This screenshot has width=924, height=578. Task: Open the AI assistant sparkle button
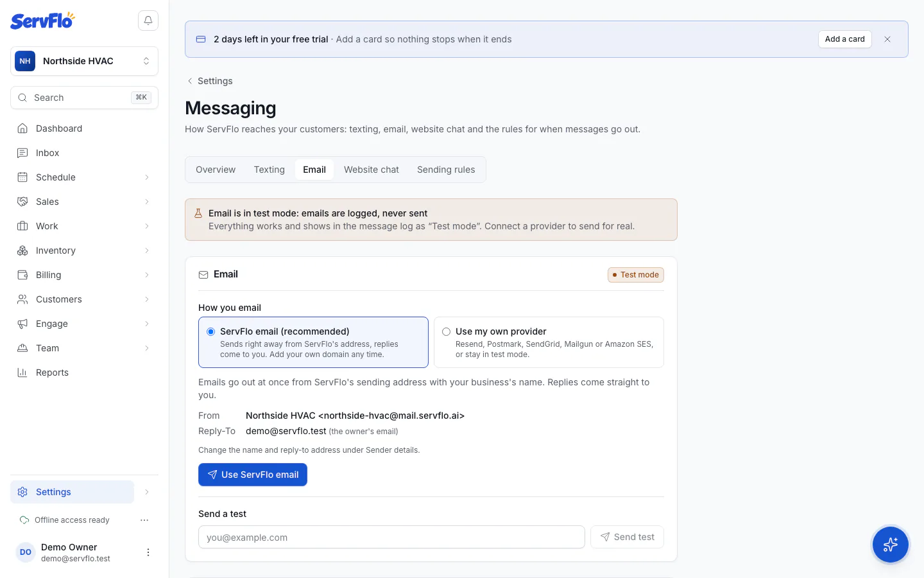tap(891, 545)
